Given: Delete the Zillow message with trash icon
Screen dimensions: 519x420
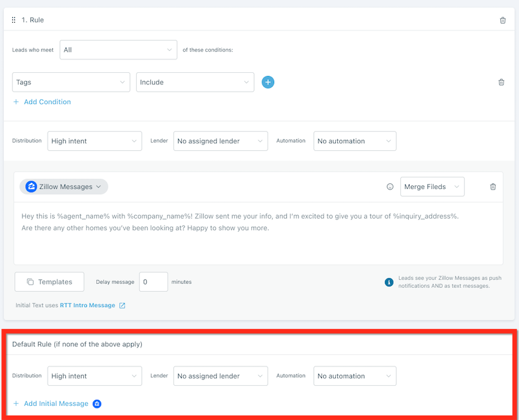Looking at the screenshot, I should (x=493, y=187).
